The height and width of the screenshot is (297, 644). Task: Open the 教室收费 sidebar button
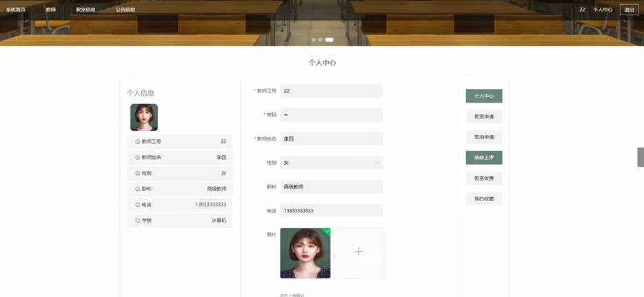pyautogui.click(x=484, y=178)
